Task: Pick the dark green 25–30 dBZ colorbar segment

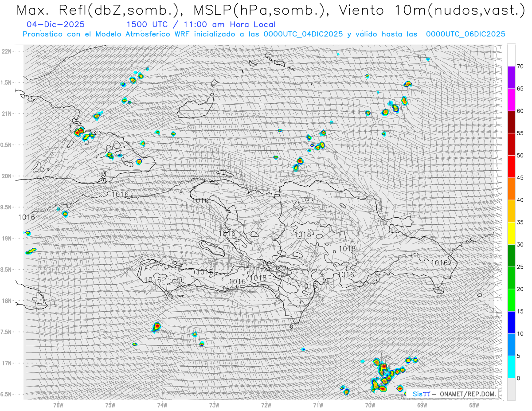Action: [x=511, y=255]
